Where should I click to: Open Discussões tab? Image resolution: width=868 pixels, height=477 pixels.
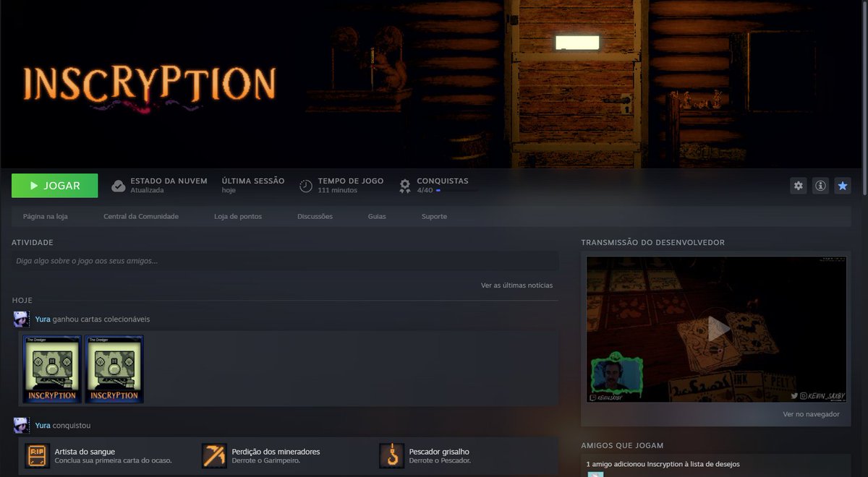(315, 216)
